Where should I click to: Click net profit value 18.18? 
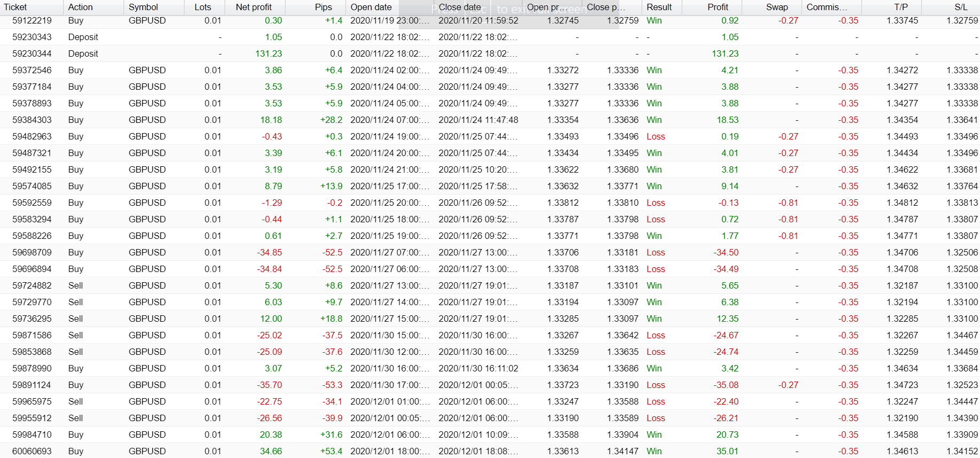271,120
